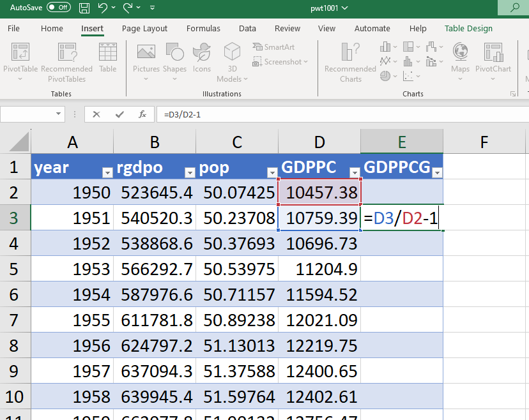The width and height of the screenshot is (529, 420).
Task: Click the PivotChart icon
Action: click(x=493, y=53)
